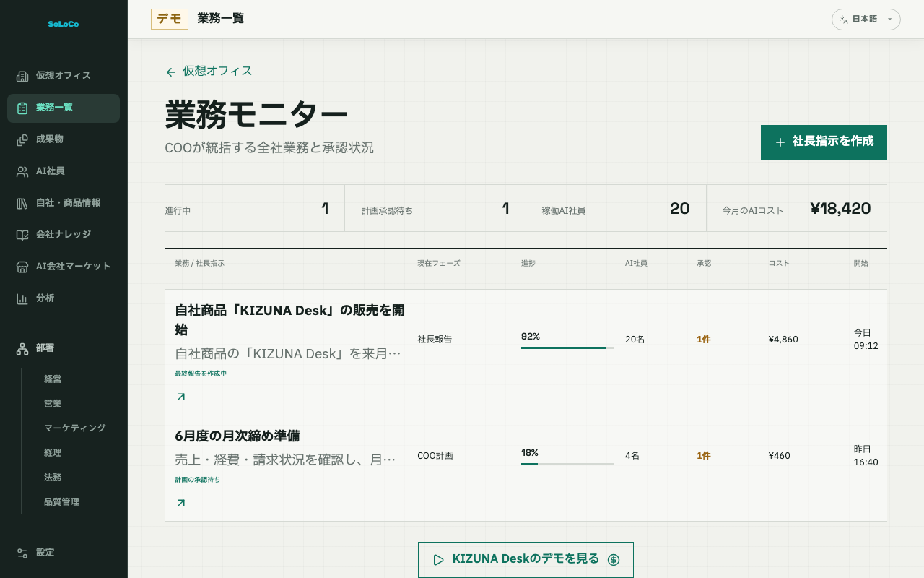Click the KIZUNA Deskのデモを見る button
The image size is (924, 578).
pos(526,560)
